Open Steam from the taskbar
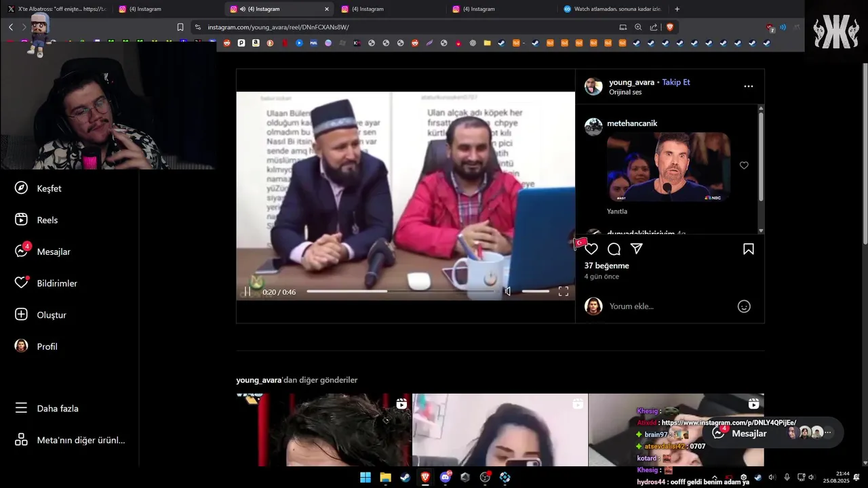 pos(405,477)
